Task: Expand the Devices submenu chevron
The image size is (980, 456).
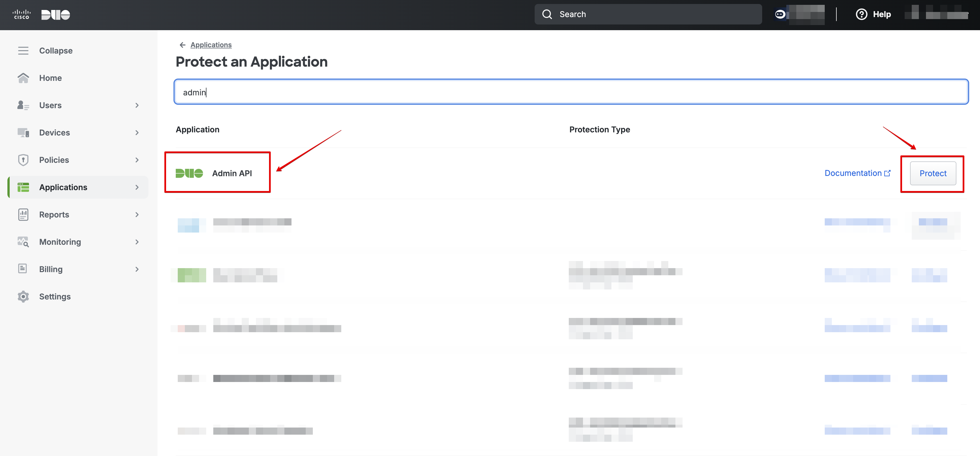Action: tap(137, 133)
